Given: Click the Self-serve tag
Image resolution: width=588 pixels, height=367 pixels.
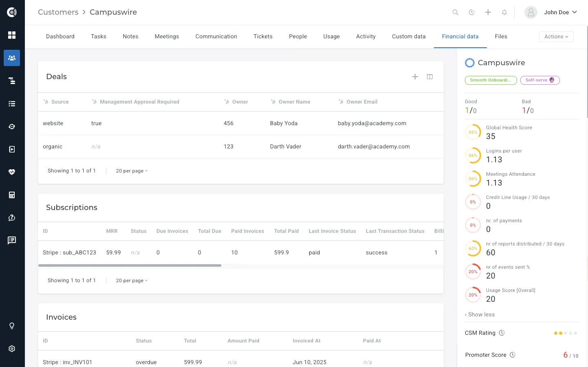Looking at the screenshot, I should (540, 80).
